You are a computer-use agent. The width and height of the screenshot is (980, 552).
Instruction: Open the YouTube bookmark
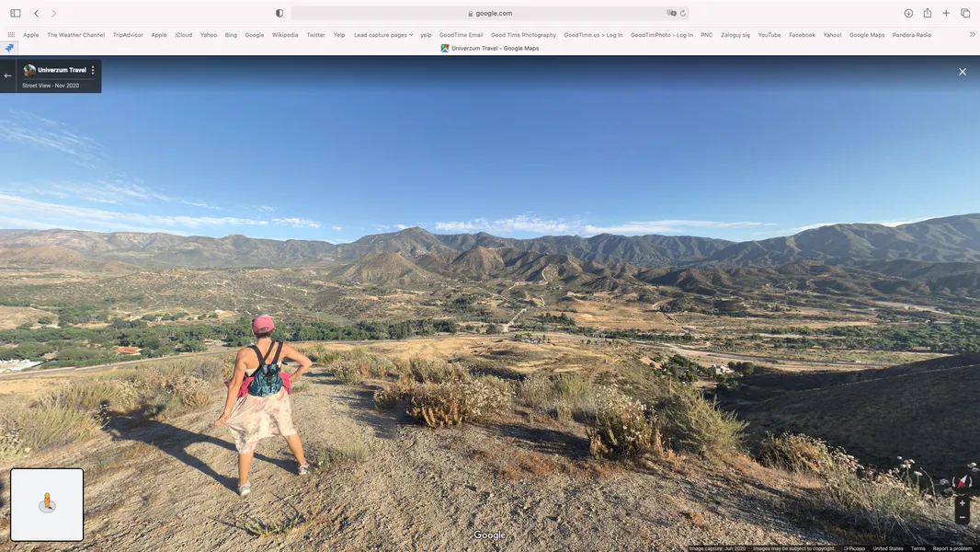tap(769, 35)
